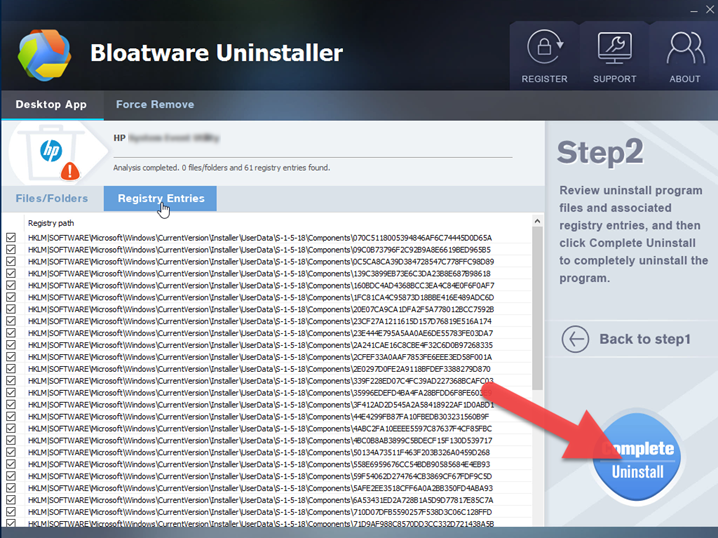Screen dimensions: 718x538
Task: Open the SUPPORT monitor wrench icon
Action: click(615, 48)
